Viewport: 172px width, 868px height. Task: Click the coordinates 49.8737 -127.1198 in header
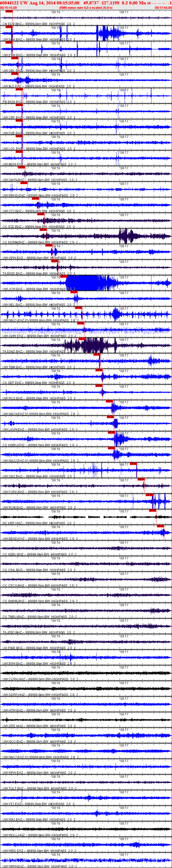point(101,3)
